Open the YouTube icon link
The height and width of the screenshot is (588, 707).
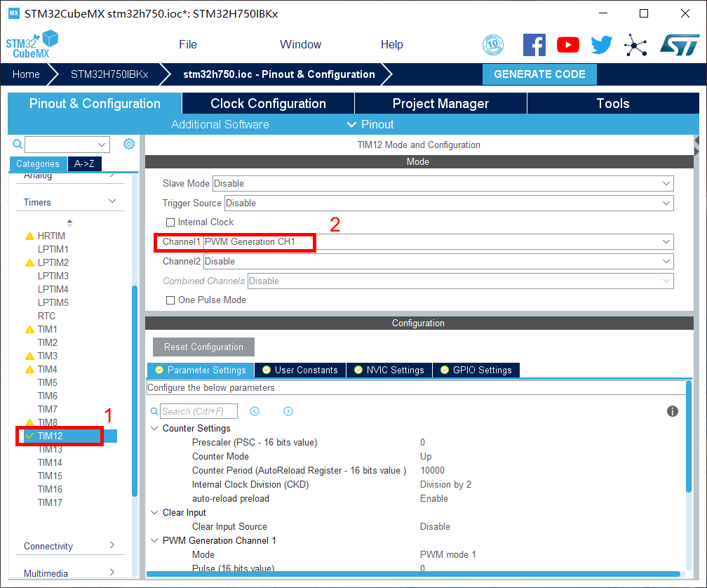[x=567, y=45]
